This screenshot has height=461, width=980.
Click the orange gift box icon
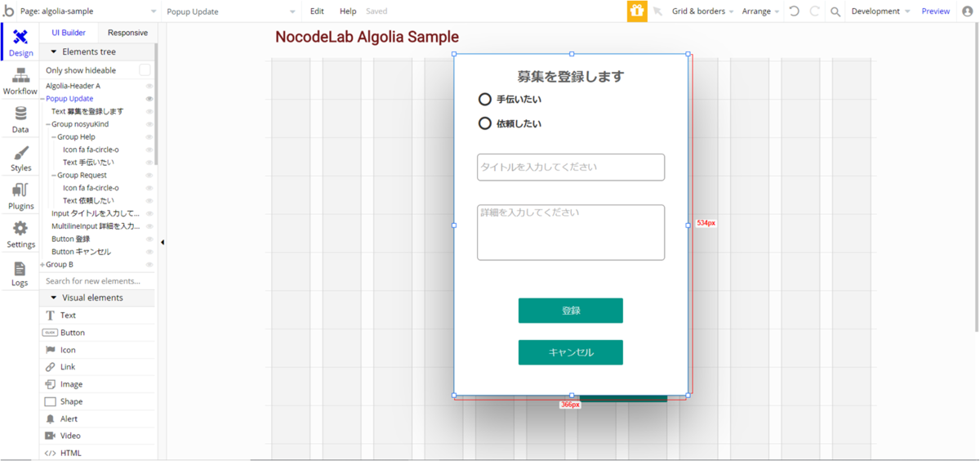tap(637, 11)
